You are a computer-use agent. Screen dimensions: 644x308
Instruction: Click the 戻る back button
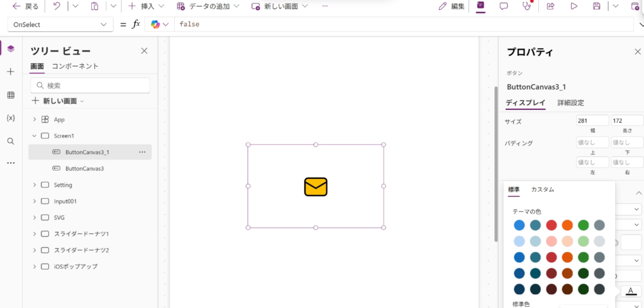click(x=25, y=6)
